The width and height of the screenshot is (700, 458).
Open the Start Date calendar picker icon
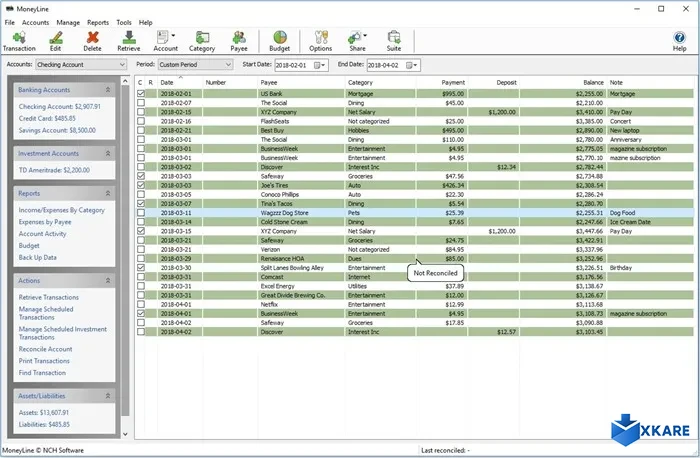[320, 65]
